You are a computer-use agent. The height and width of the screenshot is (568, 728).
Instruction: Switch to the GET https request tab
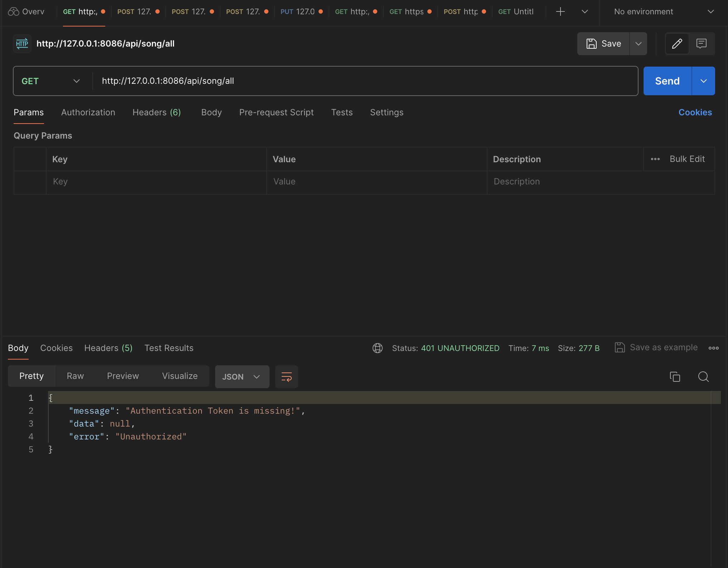coord(410,12)
